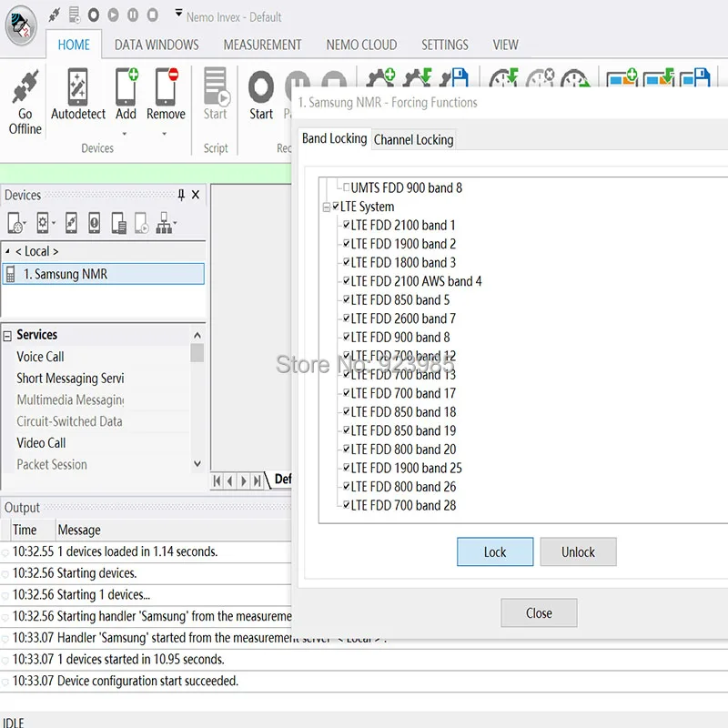Click the add-workspace icon with green plus
Viewport: 728px width, 728px height.
click(380, 78)
